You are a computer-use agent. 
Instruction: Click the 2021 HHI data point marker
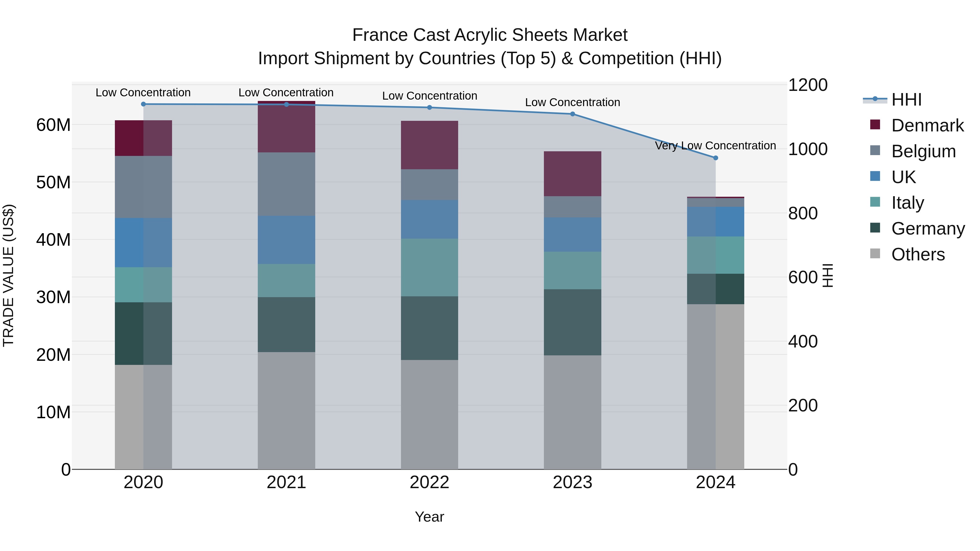pyautogui.click(x=286, y=104)
